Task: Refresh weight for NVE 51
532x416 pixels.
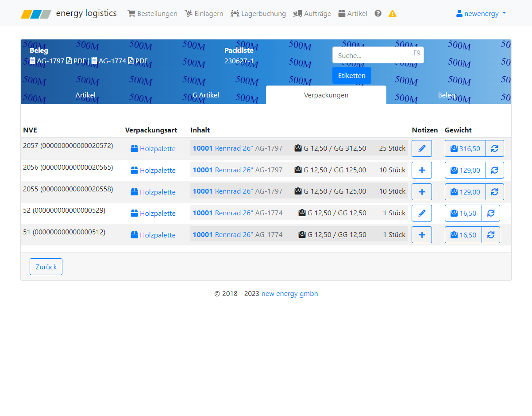Action: click(x=491, y=235)
